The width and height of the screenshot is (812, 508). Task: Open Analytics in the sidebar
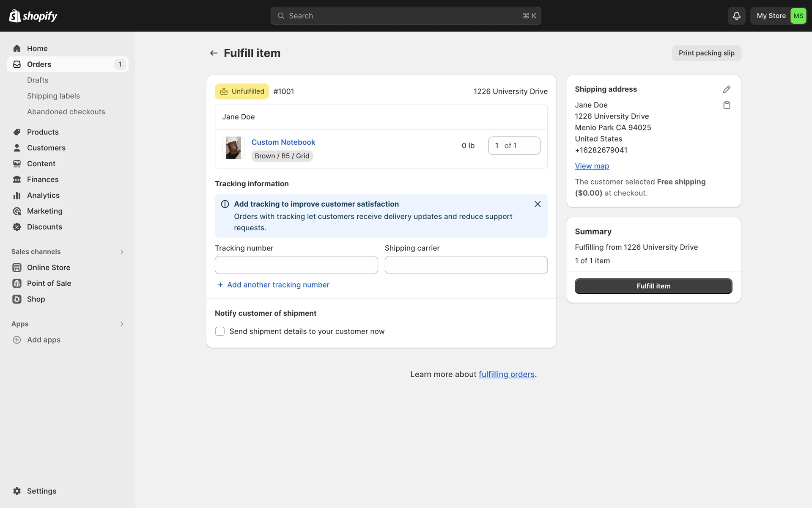tap(43, 195)
